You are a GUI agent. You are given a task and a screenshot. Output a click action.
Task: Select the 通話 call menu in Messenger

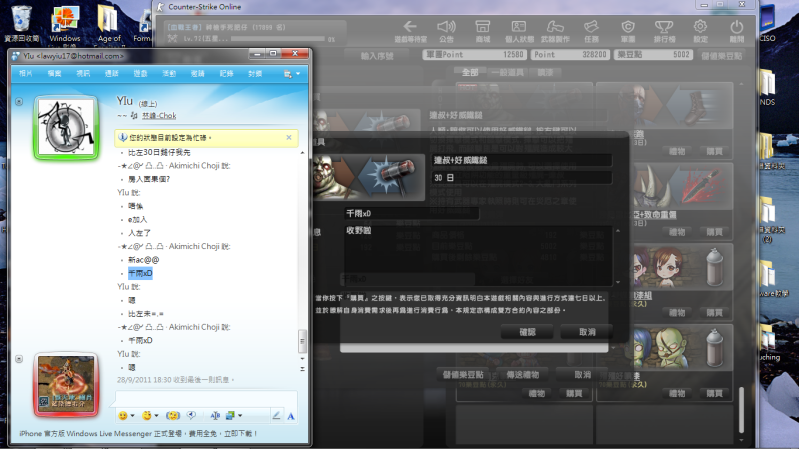pyautogui.click(x=112, y=74)
